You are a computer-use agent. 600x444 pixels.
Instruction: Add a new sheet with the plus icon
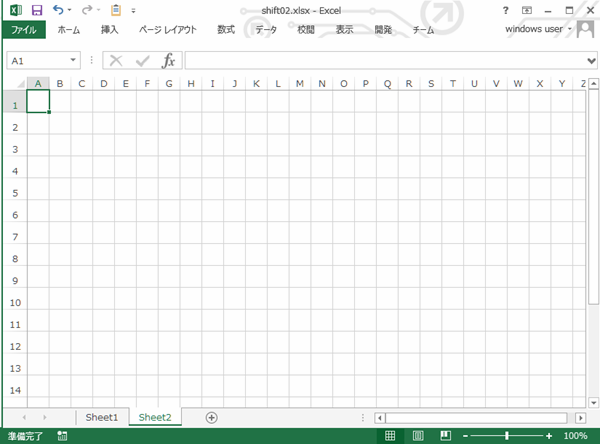coord(211,417)
